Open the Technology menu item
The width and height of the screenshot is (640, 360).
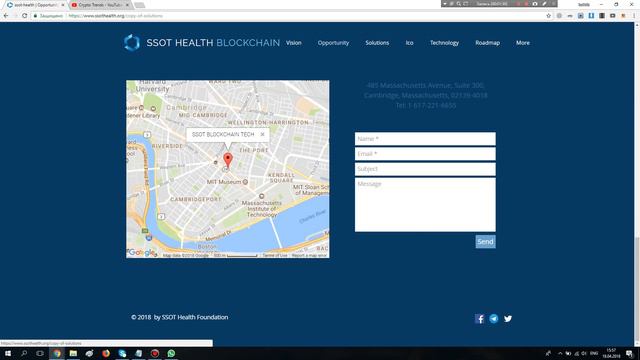444,43
